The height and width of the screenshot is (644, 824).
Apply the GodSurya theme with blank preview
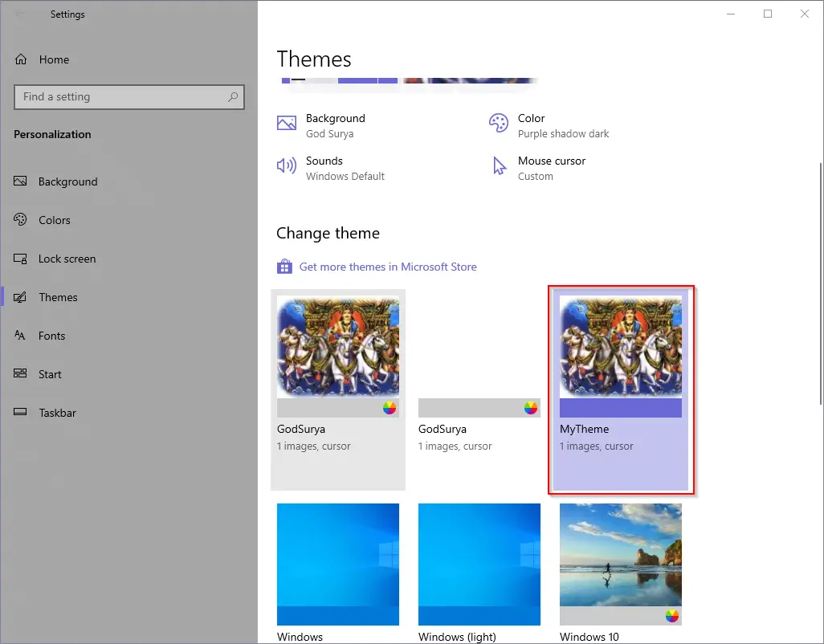point(479,389)
